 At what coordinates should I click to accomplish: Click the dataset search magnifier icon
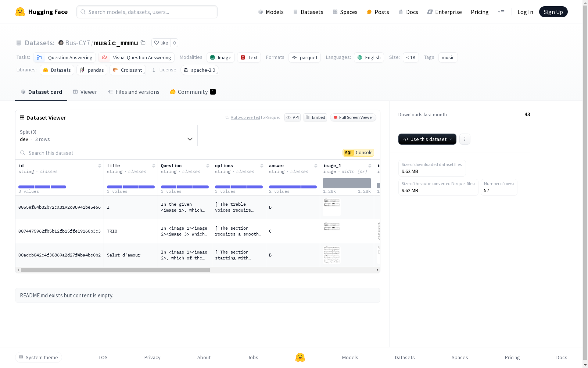(x=23, y=153)
